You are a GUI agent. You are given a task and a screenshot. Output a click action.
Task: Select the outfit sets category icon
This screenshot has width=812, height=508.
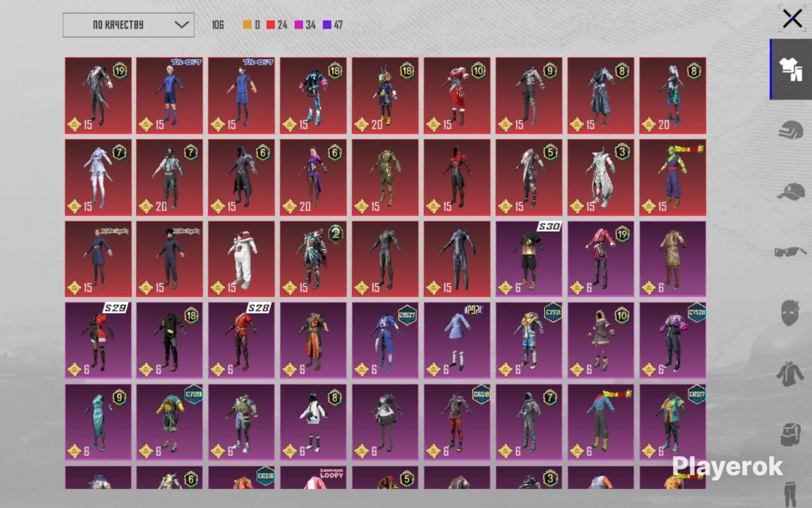point(791,69)
